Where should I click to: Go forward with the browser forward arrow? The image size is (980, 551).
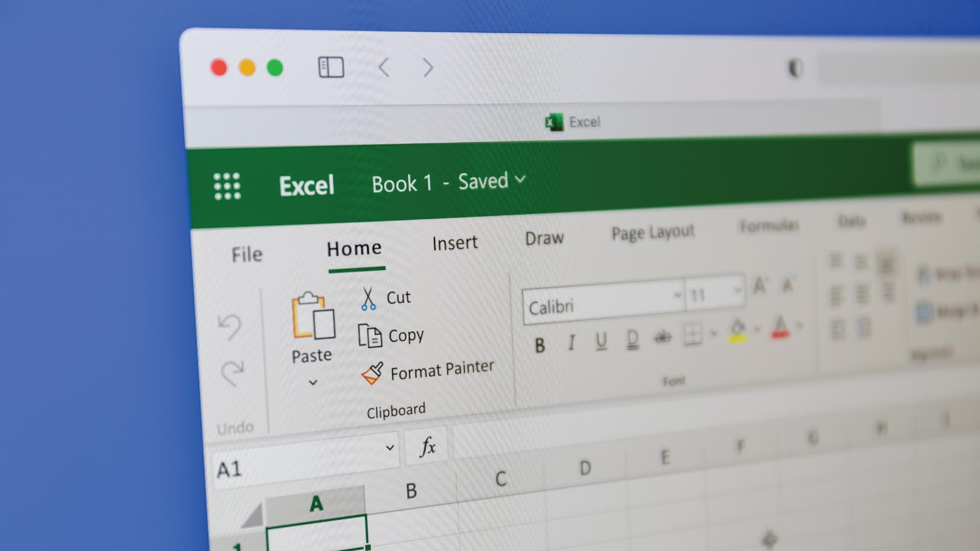click(428, 67)
